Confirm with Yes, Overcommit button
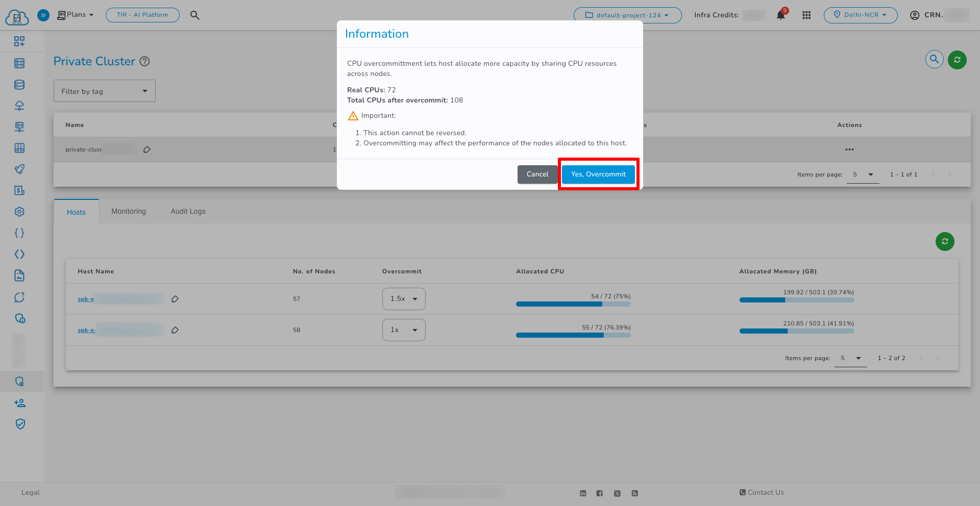 coord(598,174)
